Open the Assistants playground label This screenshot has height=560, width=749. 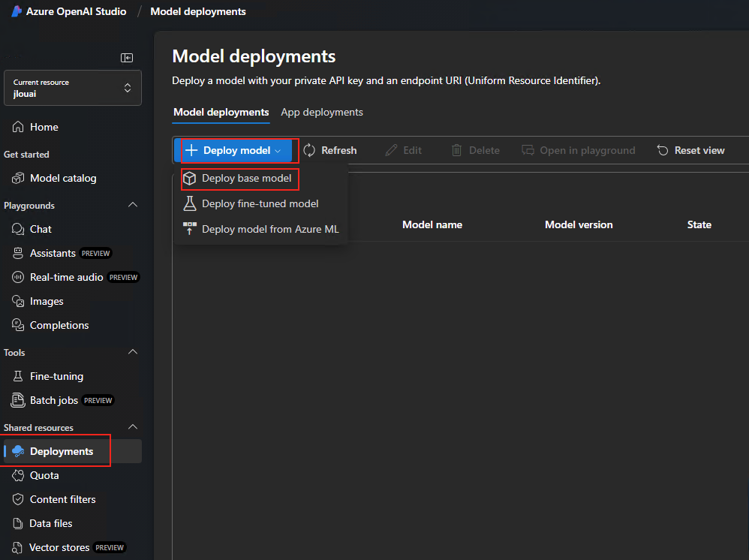pos(53,253)
